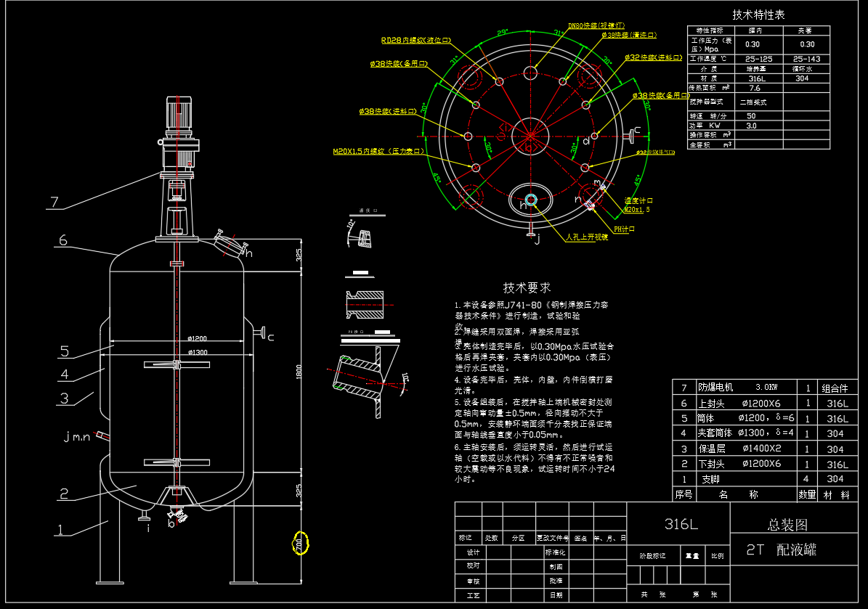Select the yellow-circled 700 dimension text
Viewport: 868px width, 609px height.
coord(300,542)
